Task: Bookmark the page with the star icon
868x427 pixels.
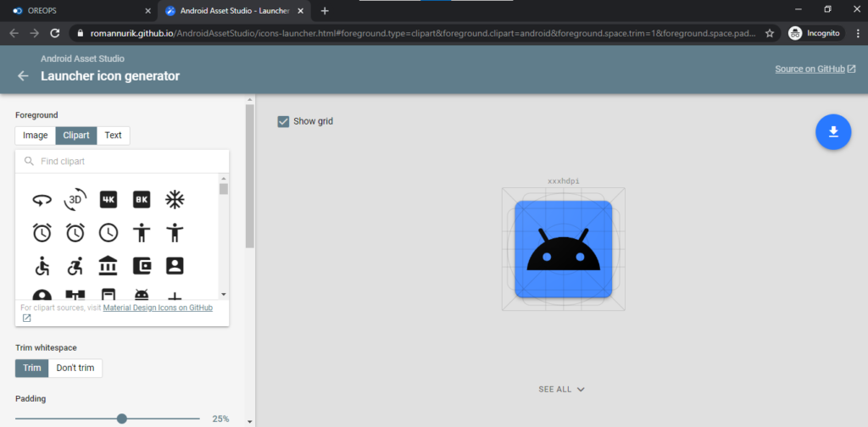Action: pyautogui.click(x=770, y=33)
